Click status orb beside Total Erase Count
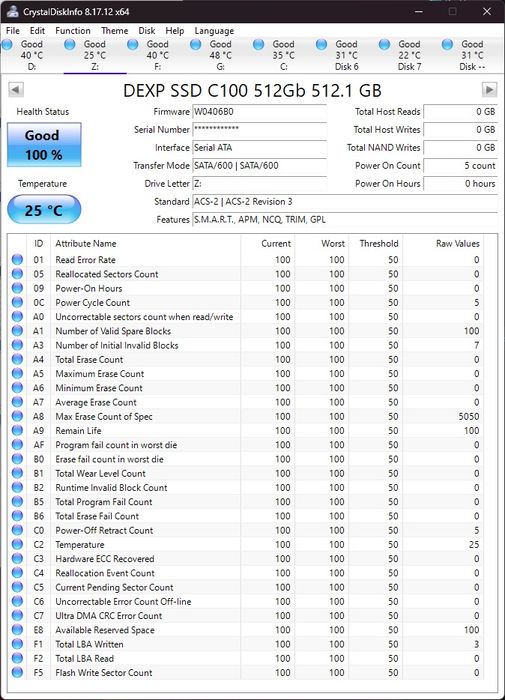This screenshot has height=700, width=505. pyautogui.click(x=17, y=359)
